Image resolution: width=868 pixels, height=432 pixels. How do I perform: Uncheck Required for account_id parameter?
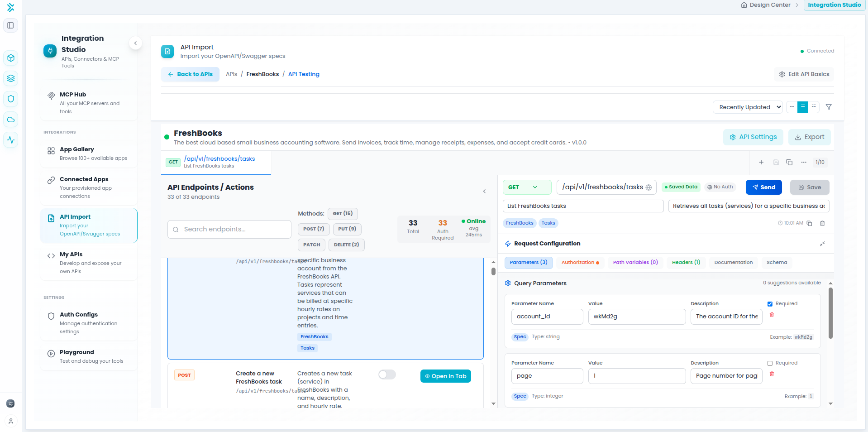click(770, 304)
